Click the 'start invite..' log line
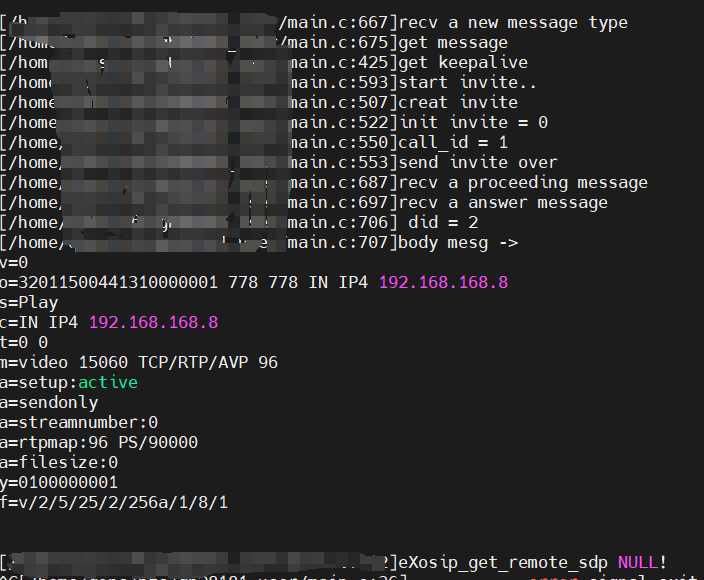The width and height of the screenshot is (704, 580). [467, 83]
